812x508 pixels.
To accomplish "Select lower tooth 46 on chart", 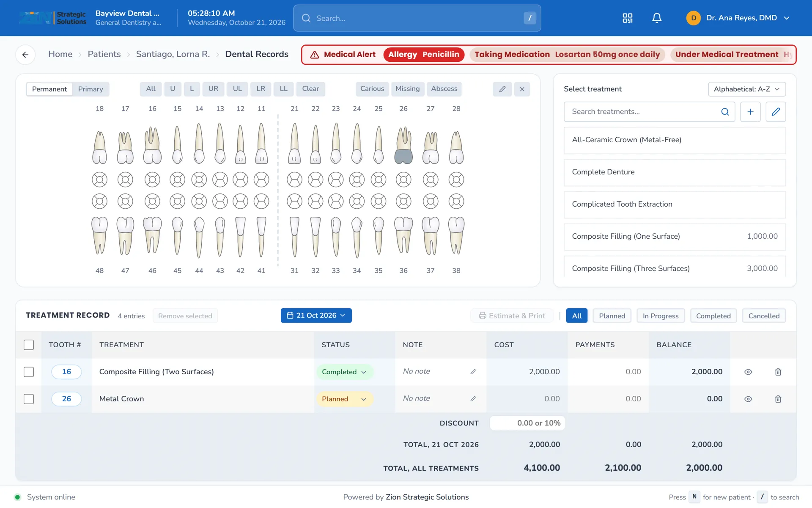I will tap(152, 235).
